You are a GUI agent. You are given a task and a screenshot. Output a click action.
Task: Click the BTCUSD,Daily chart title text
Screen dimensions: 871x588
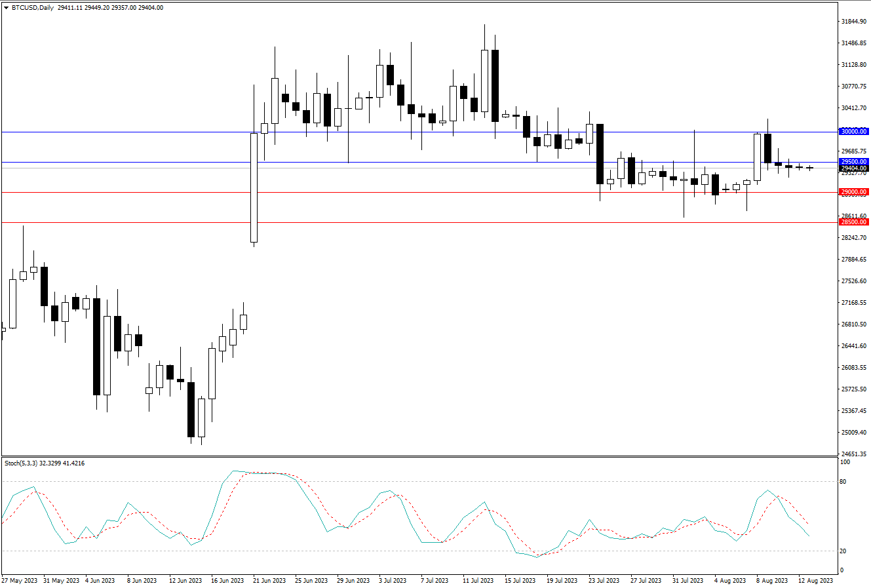click(x=33, y=8)
